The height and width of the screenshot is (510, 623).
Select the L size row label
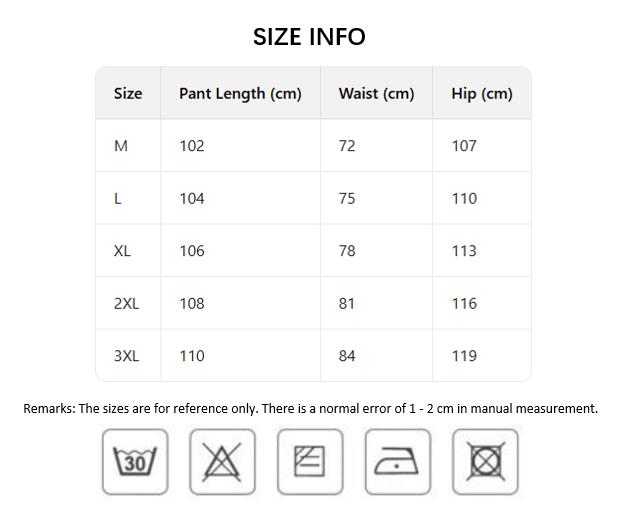[118, 199]
